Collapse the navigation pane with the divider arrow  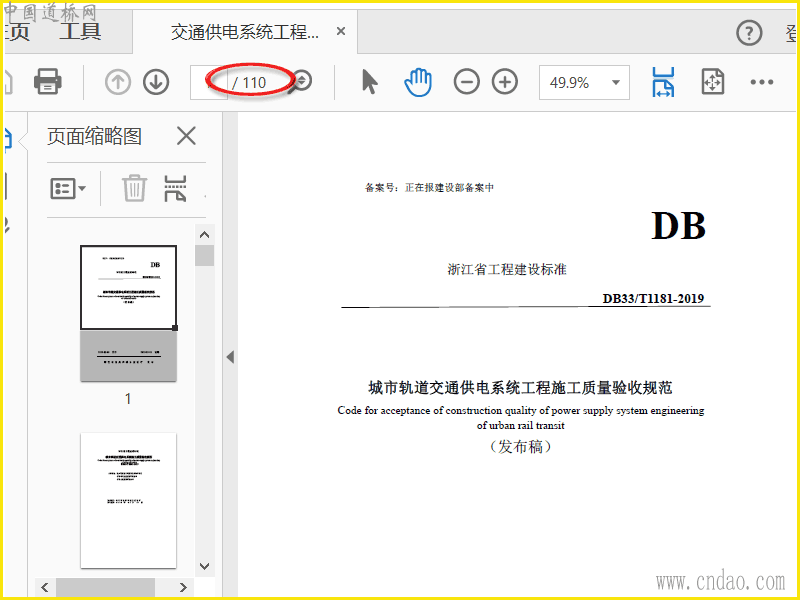point(230,357)
